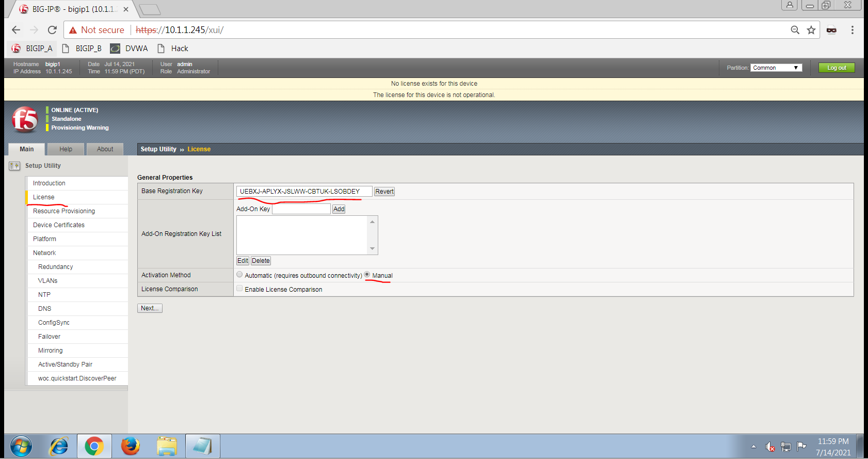This screenshot has height=459, width=868.
Task: Click the Revert button
Action: pos(384,192)
